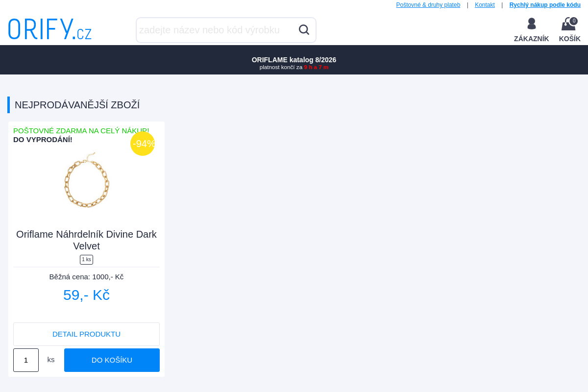This screenshot has height=392, width=588.
Task: Click the platnost končí countdown text
Action: [294, 67]
